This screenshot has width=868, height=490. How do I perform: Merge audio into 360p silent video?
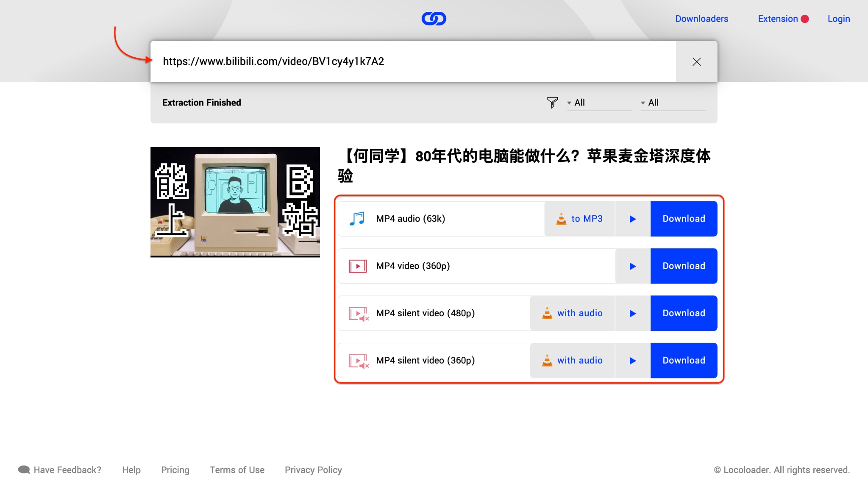point(572,361)
